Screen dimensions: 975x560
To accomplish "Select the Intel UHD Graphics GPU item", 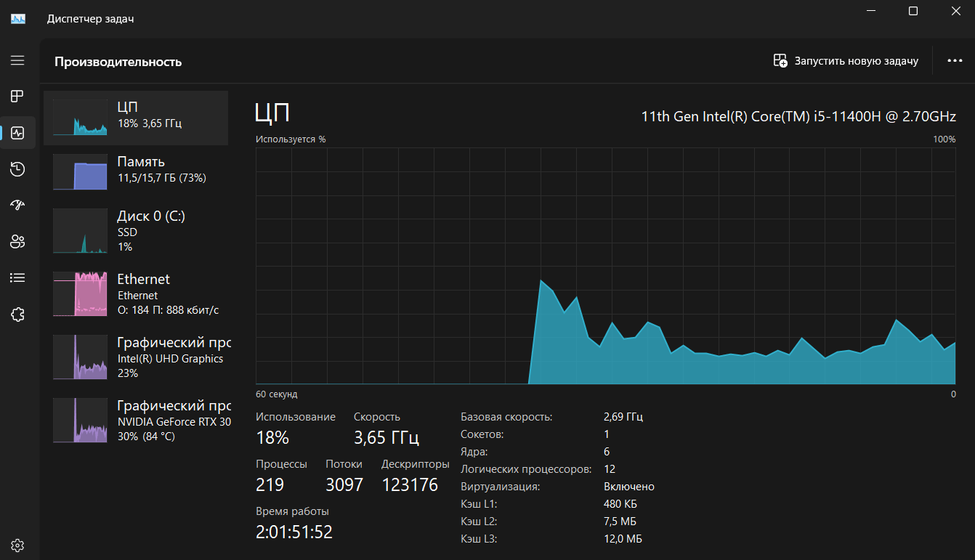I will coord(136,357).
